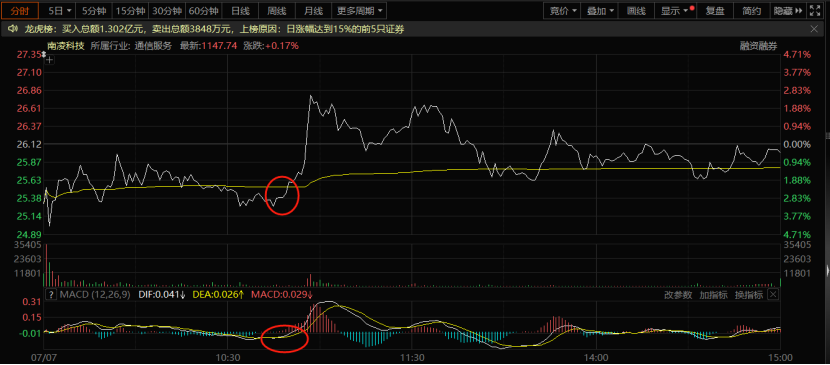Image resolution: width=830 pixels, height=365 pixels.
Task: Click the 2.83% red right axis label
Action: pos(797,90)
